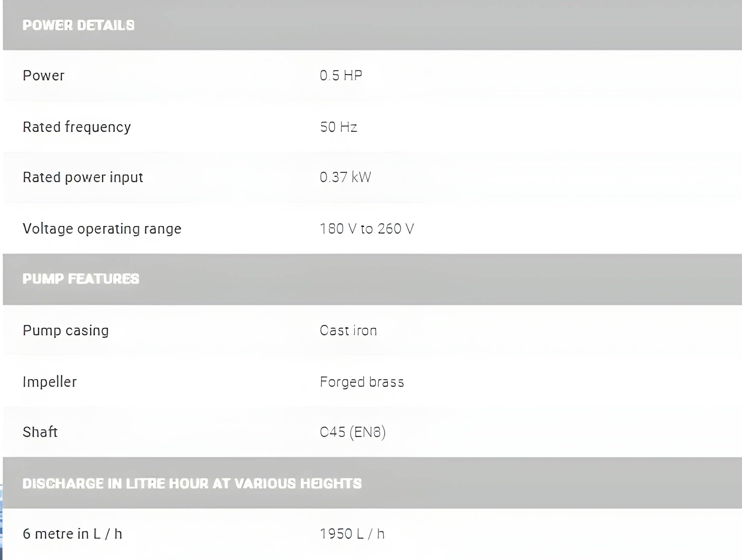This screenshot has height=560, width=742.
Task: Click the Shaft row label
Action: point(40,432)
